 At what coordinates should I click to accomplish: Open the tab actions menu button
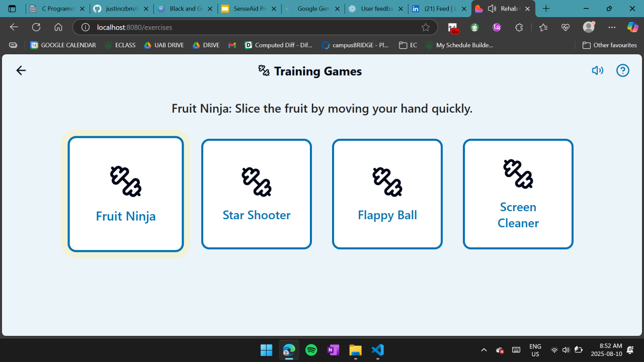(12, 9)
